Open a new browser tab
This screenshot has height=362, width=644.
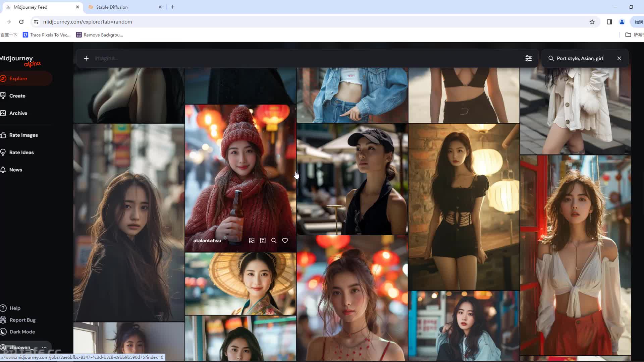point(173,7)
